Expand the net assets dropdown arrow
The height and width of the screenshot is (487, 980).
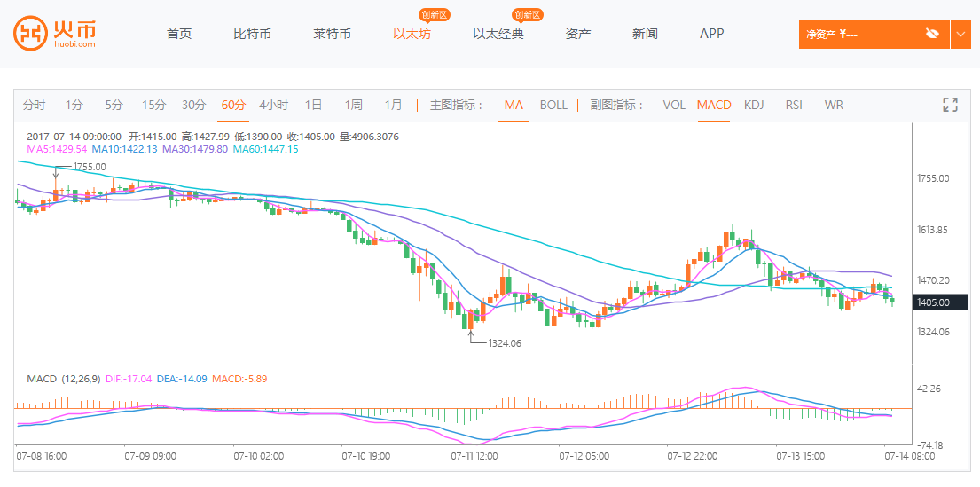tap(961, 34)
